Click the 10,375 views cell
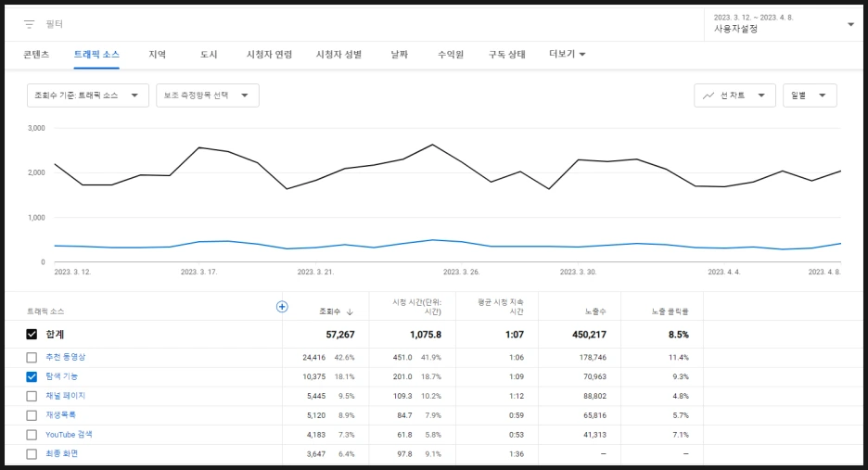 (x=313, y=377)
